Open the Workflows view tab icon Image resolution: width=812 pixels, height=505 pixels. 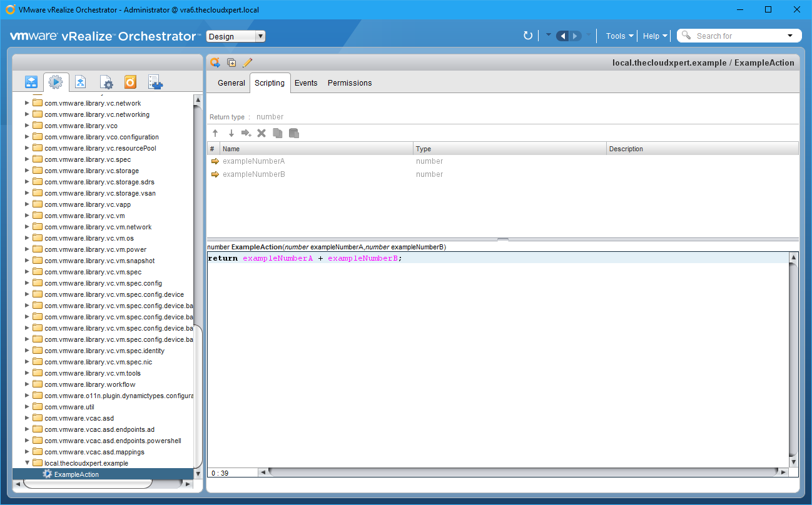click(31, 82)
